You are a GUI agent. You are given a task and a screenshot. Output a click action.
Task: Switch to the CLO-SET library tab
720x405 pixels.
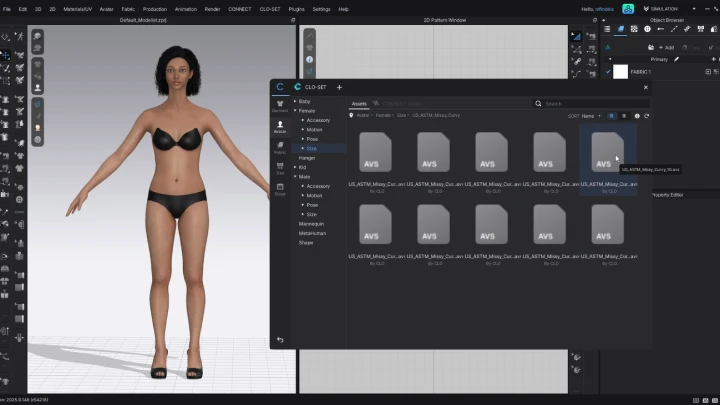click(x=310, y=87)
